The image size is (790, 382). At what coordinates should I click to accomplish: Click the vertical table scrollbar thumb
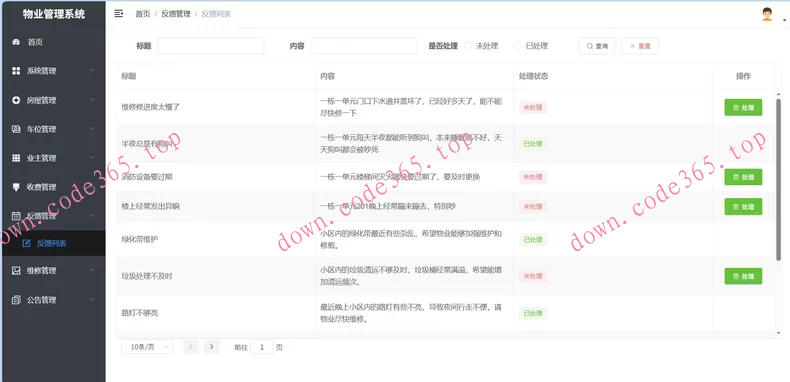[778, 180]
